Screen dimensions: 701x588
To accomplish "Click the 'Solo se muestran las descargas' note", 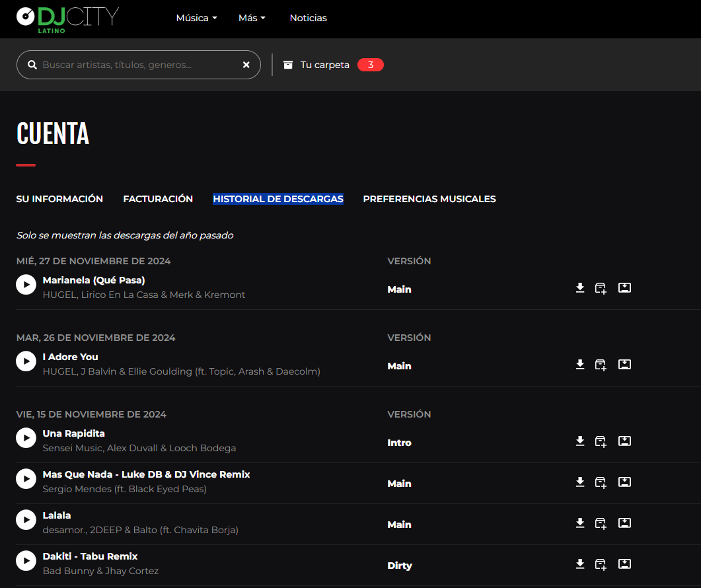I will [125, 235].
